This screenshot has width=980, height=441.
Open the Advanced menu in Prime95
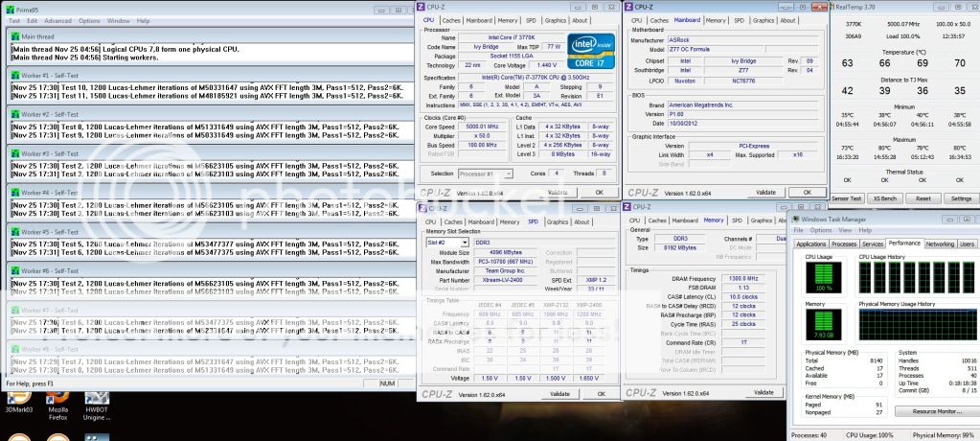pos(57,20)
